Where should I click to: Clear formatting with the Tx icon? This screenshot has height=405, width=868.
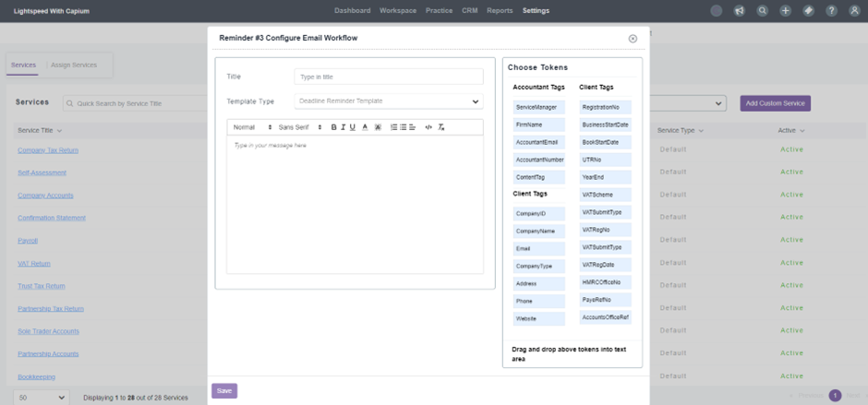point(441,127)
